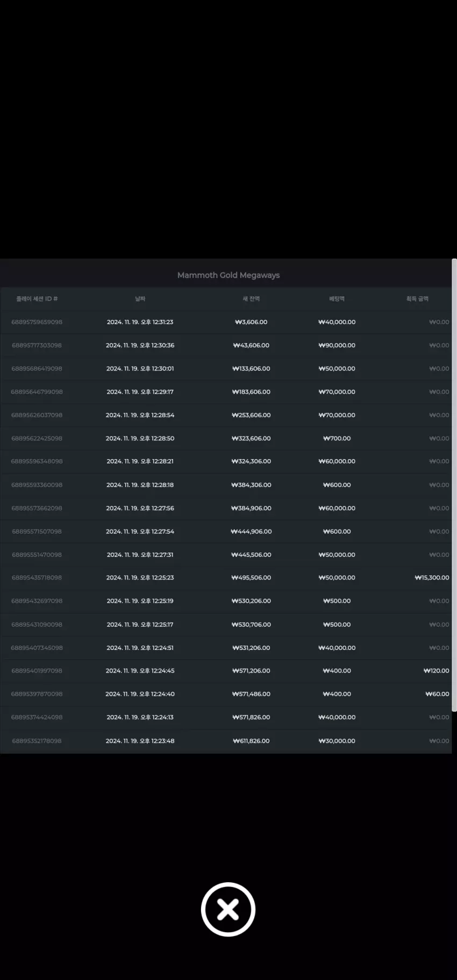Select session ID 68895432697098
Image resolution: width=457 pixels, height=980 pixels.
tap(37, 601)
